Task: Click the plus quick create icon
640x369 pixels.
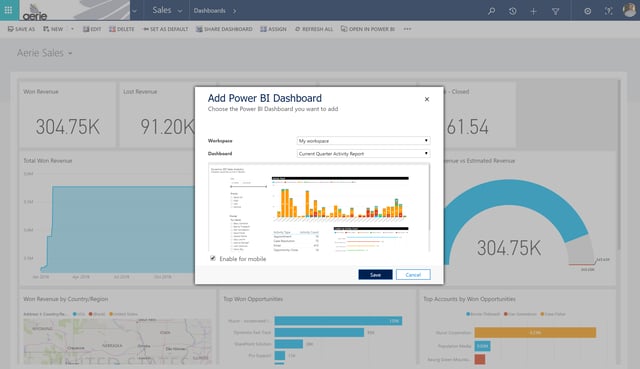Action: [533, 11]
